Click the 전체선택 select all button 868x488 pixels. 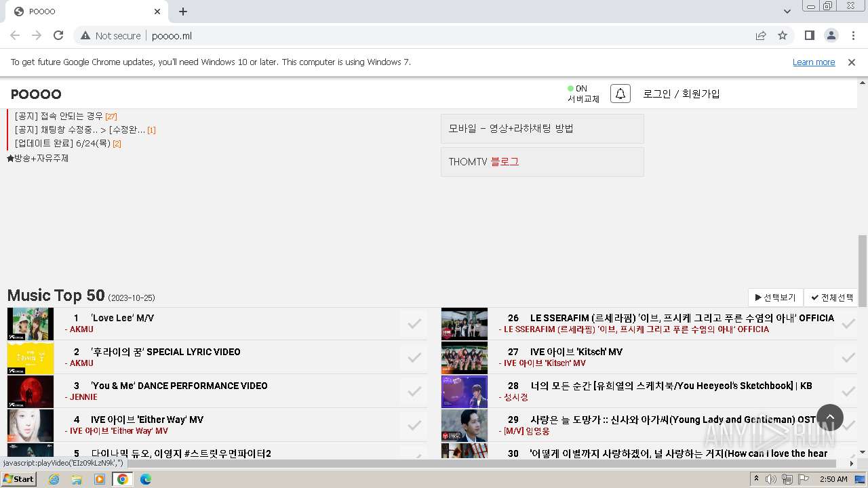pos(831,298)
